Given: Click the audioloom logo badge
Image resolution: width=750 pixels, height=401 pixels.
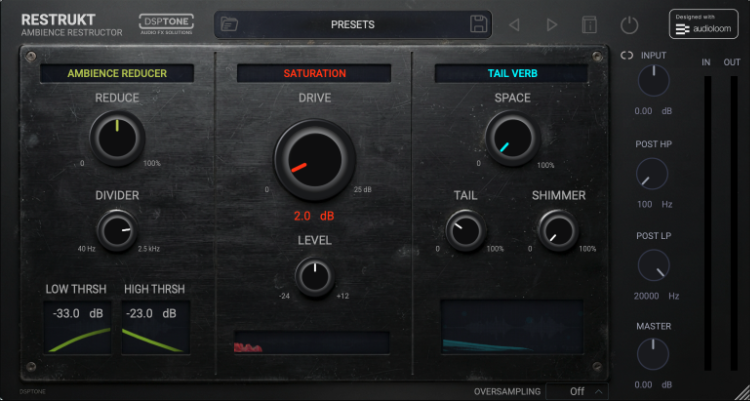Looking at the screenshot, I should click(x=704, y=24).
